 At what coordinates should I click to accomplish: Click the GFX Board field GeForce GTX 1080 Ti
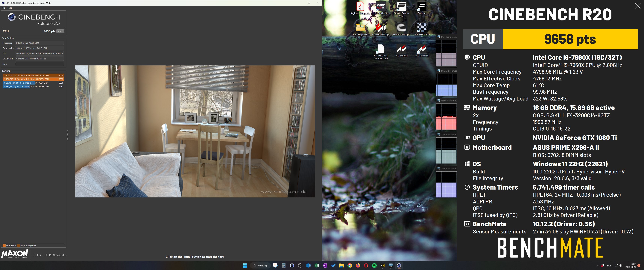[x=40, y=59]
